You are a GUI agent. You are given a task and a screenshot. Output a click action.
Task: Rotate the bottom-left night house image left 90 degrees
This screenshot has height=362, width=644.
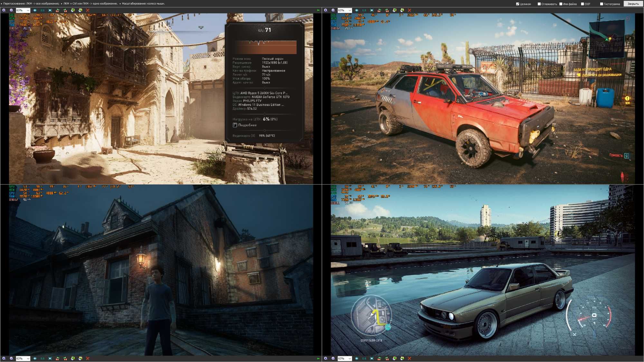57,358
